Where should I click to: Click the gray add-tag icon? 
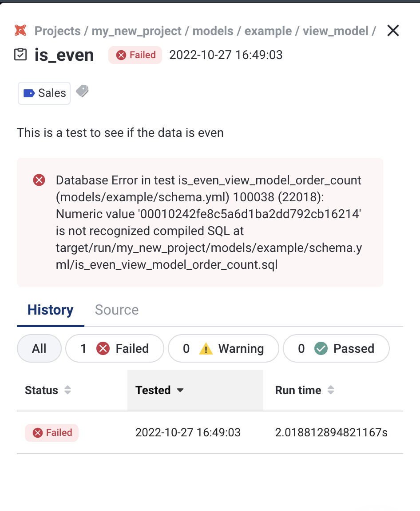coord(82,92)
